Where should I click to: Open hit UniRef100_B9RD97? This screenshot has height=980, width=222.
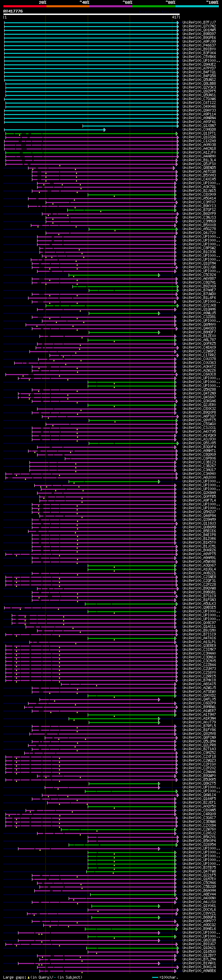pyautogui.click(x=199, y=34)
